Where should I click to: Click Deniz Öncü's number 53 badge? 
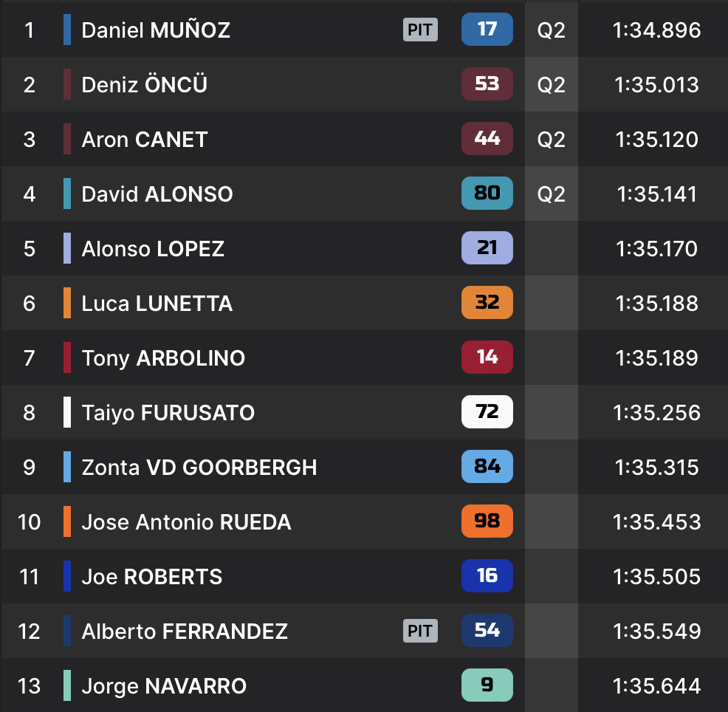coord(487,84)
